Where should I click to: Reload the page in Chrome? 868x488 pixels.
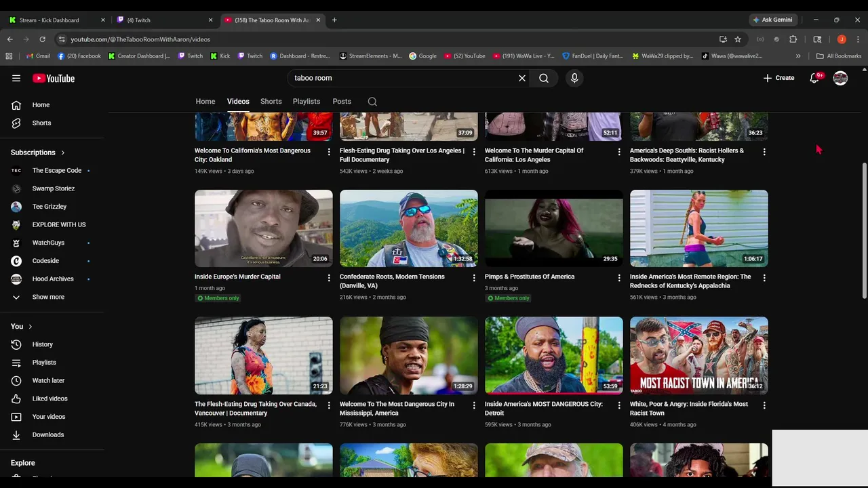coord(42,39)
